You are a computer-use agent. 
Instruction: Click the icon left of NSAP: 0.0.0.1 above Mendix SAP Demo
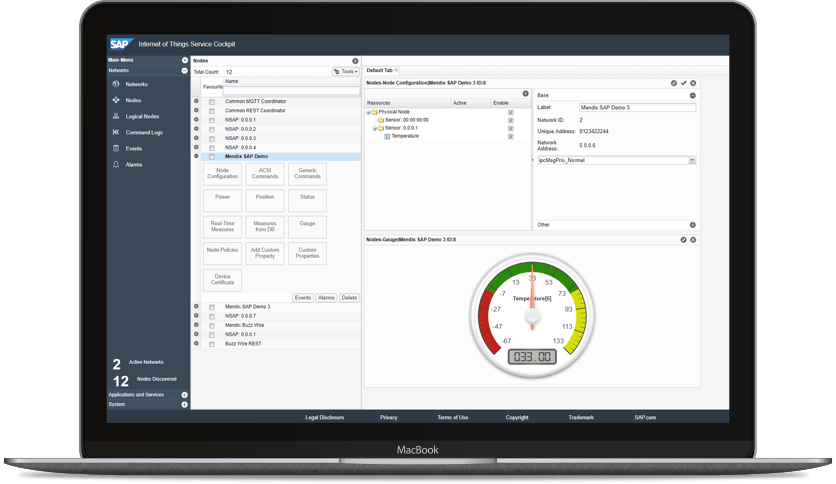[x=196, y=119]
